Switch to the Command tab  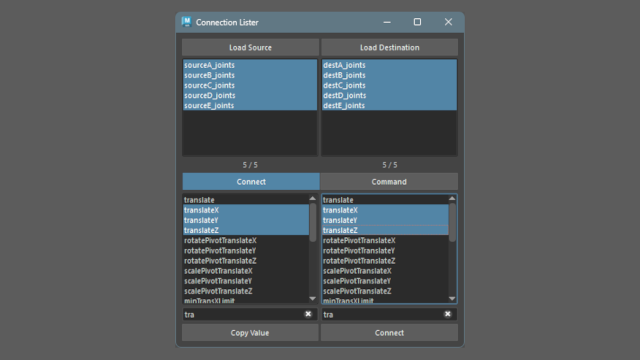(389, 182)
